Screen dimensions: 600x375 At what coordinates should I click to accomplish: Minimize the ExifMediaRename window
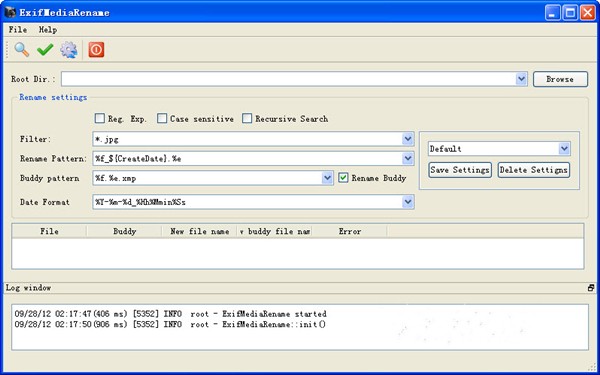[x=552, y=13]
